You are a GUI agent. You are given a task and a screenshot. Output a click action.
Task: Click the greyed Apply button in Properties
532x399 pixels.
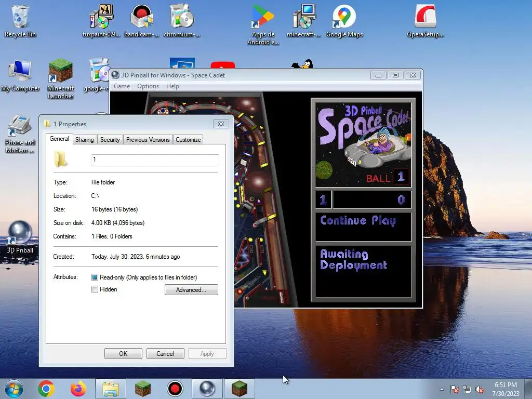[207, 353]
